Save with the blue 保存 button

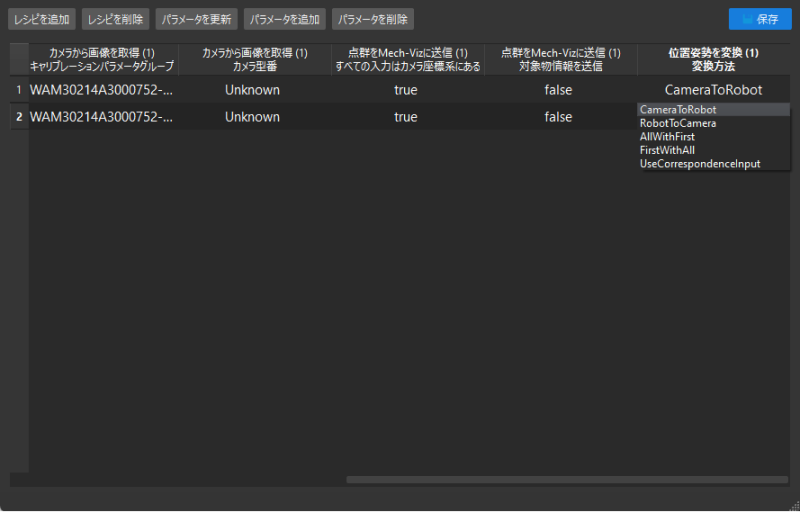[x=760, y=19]
